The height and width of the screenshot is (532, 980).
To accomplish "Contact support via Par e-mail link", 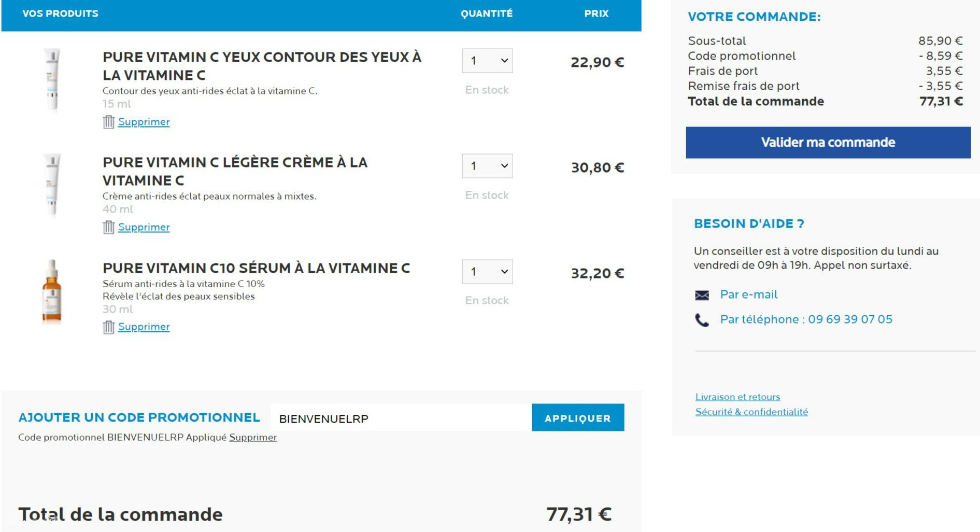I will [748, 295].
